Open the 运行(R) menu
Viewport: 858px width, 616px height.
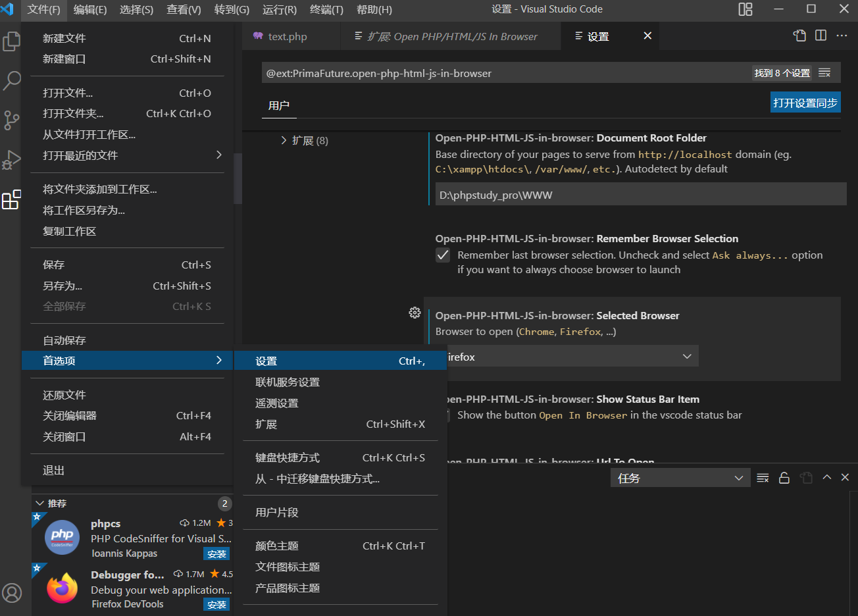click(280, 9)
